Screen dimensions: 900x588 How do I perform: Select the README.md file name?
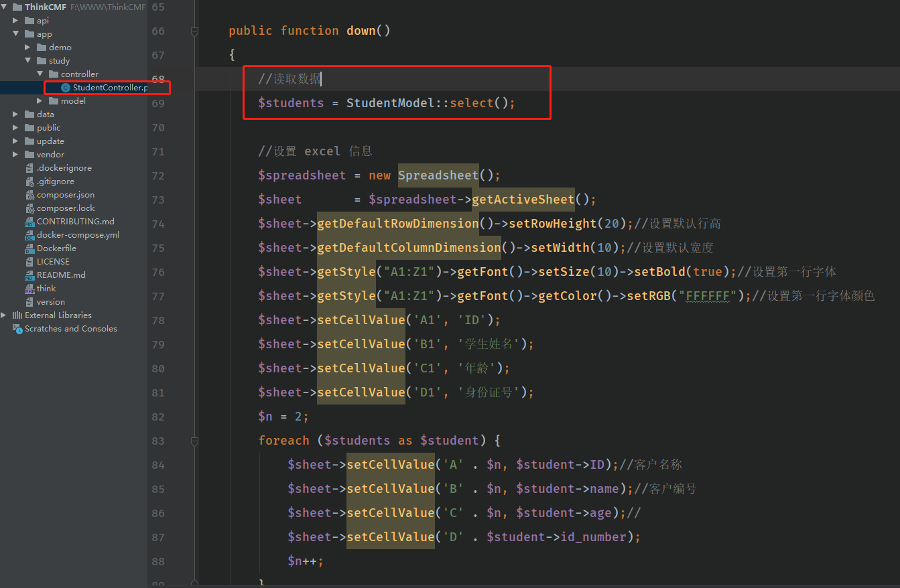click(x=61, y=275)
